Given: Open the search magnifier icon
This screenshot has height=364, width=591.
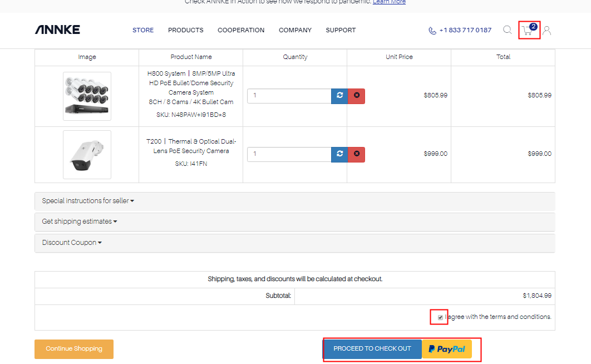Looking at the screenshot, I should [508, 29].
